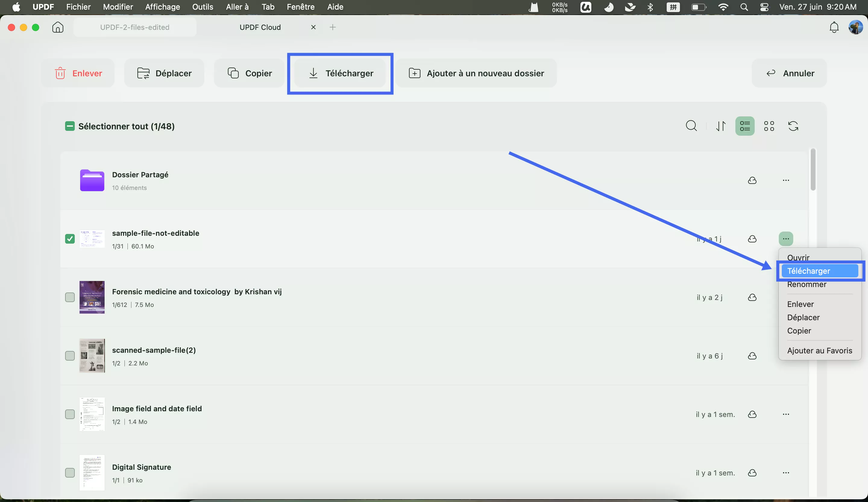The height and width of the screenshot is (502, 868).
Task: Click cloud icon for scanned-sample-file(2)
Action: pos(752,355)
